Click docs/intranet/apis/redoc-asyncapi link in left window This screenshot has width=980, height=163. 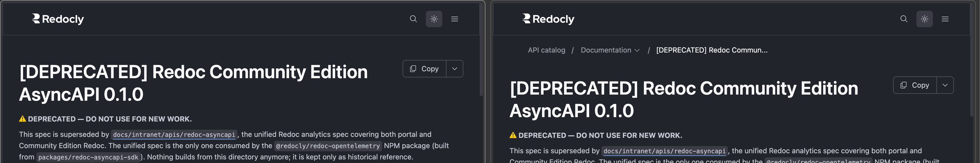[x=174, y=135]
